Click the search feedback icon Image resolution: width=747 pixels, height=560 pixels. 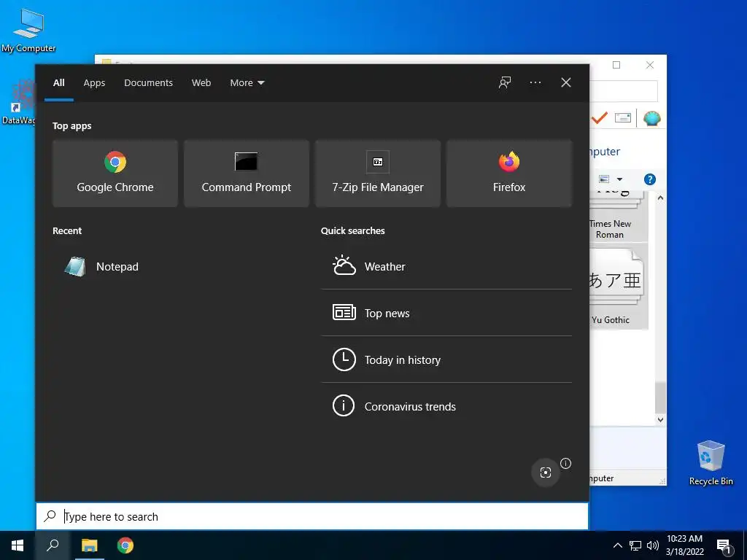[x=505, y=82]
